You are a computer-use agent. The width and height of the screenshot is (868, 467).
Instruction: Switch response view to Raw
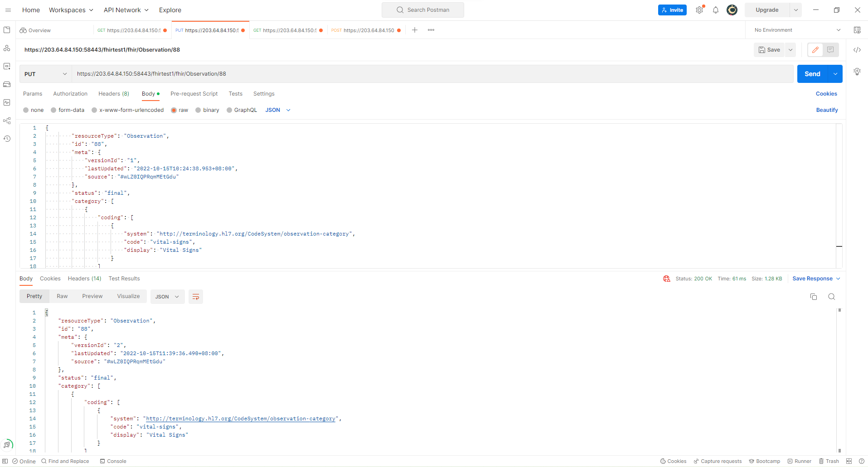pyautogui.click(x=62, y=296)
